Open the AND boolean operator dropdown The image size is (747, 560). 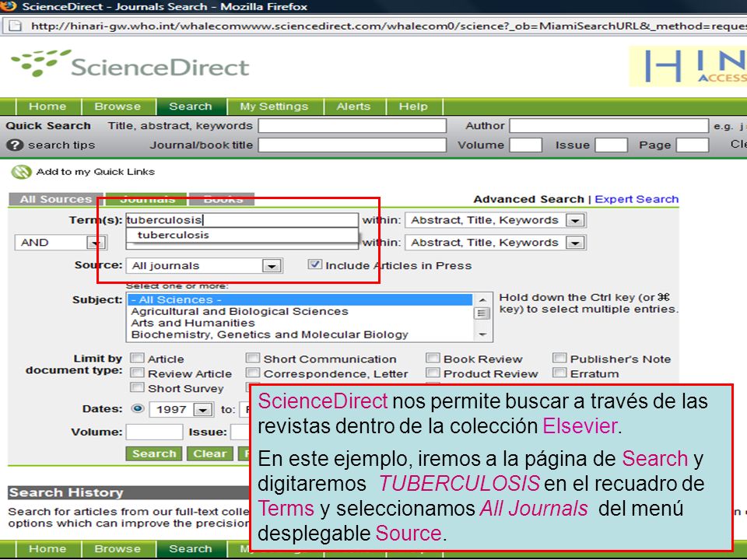click(61, 243)
